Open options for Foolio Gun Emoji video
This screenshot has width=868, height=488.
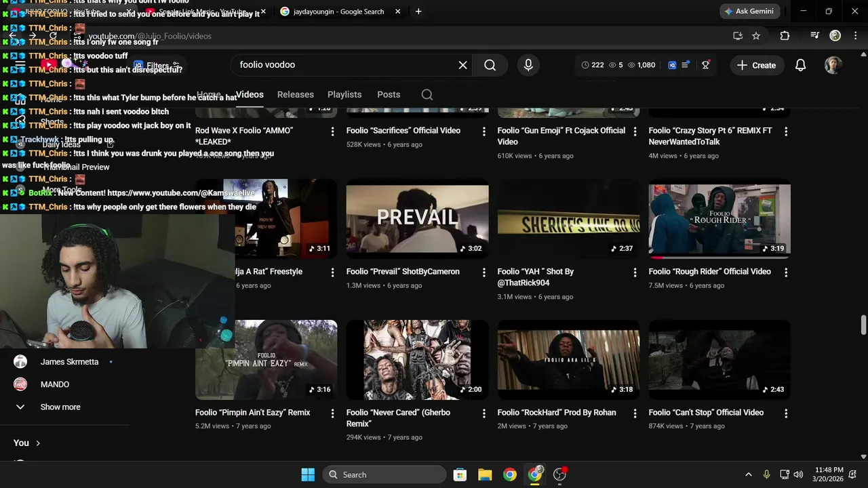pos(635,131)
